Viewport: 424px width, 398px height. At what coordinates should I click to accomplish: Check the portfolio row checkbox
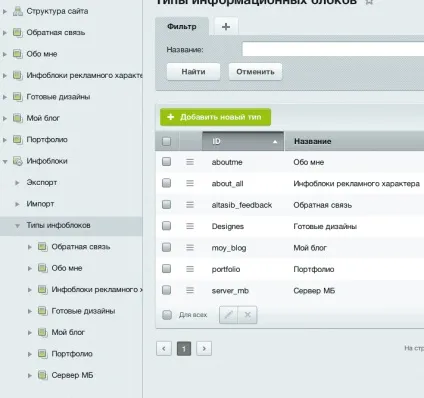coord(166,269)
